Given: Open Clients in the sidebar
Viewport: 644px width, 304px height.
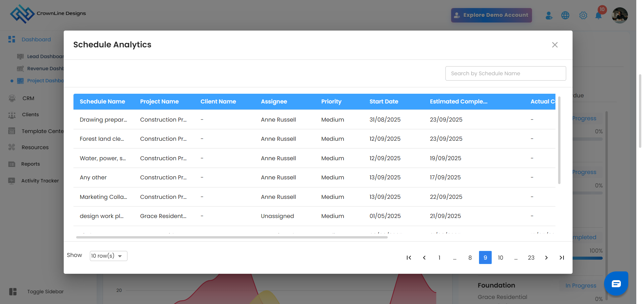Looking at the screenshot, I should (x=31, y=115).
